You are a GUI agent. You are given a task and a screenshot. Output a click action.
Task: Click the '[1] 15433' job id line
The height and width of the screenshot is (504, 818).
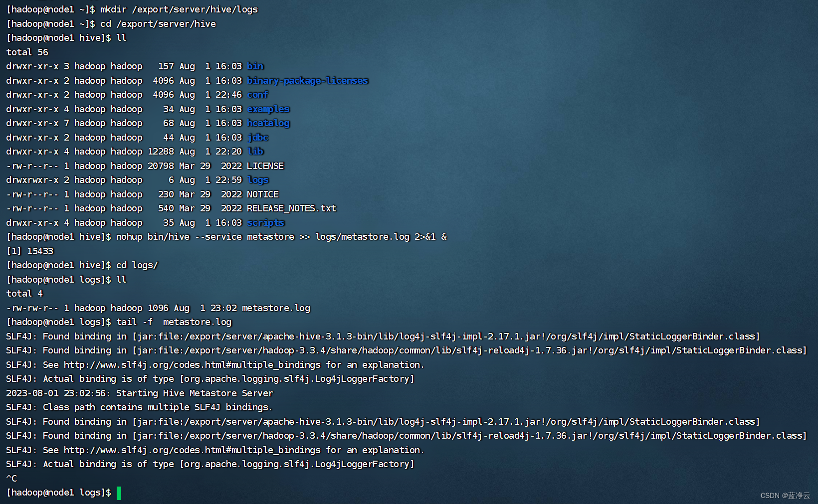(x=30, y=251)
